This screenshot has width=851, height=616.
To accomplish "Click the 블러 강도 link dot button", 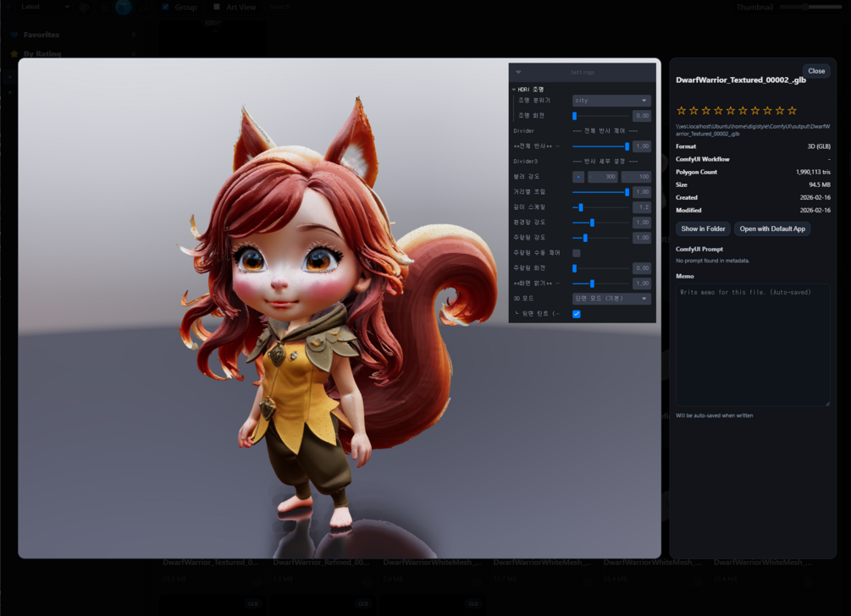I will tap(578, 177).
